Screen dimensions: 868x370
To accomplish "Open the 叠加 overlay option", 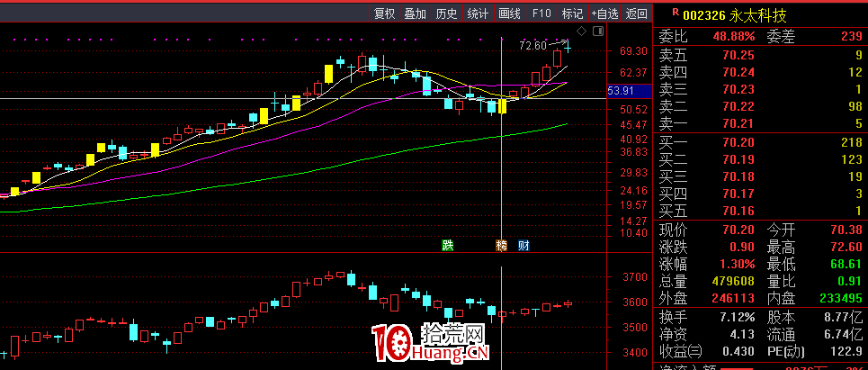I will point(416,14).
